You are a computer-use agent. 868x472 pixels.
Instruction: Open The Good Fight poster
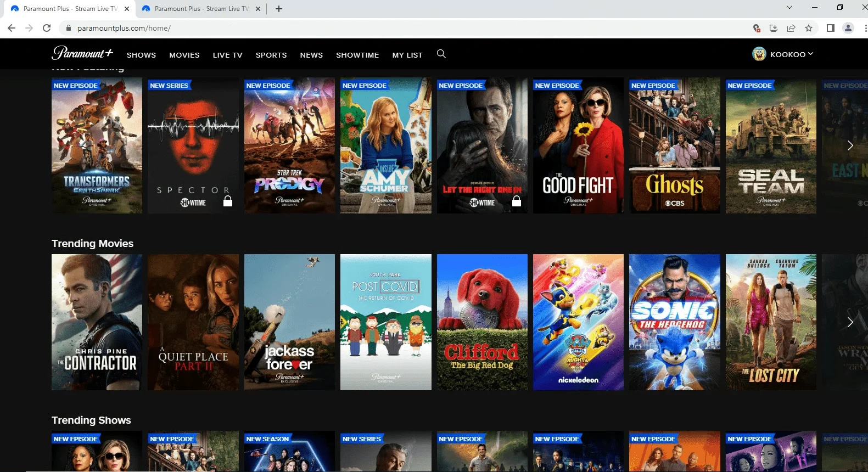click(x=578, y=145)
